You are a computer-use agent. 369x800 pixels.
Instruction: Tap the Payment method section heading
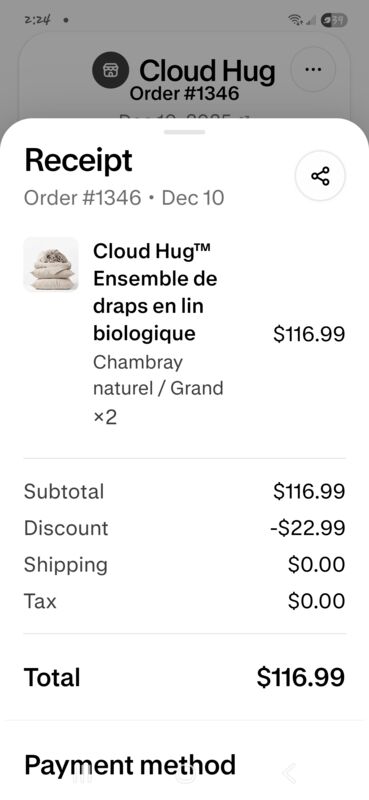point(130,765)
